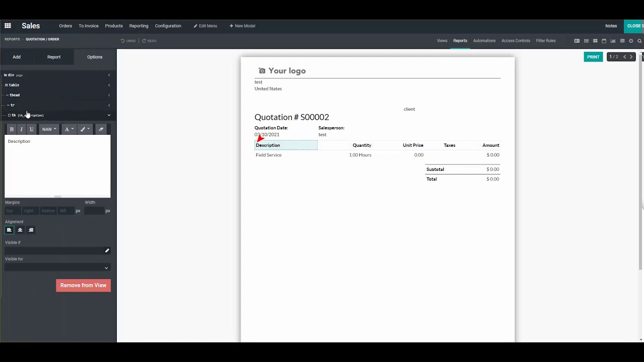Click the margin right input field
This screenshot has width=644, height=362.
click(x=29, y=211)
